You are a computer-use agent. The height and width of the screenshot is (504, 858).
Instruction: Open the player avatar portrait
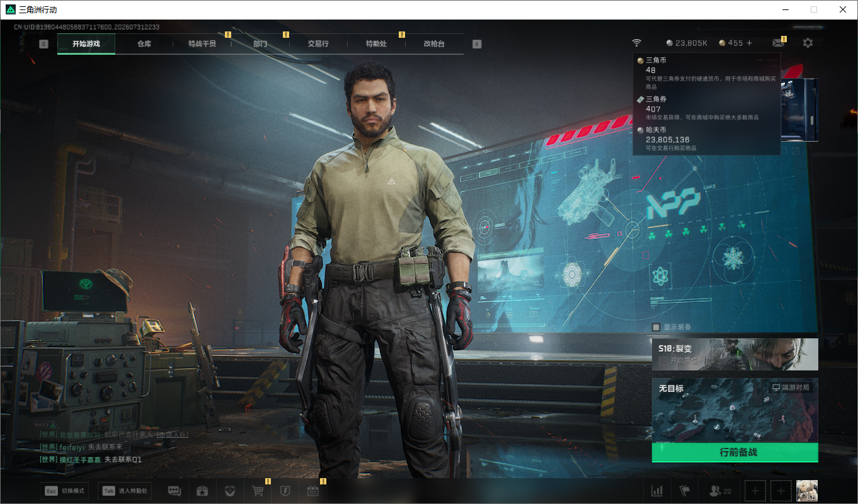[807, 491]
